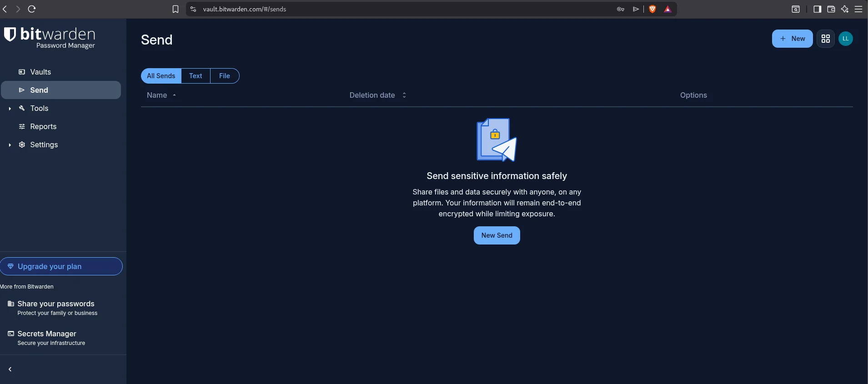868x384 pixels.
Task: Open the browser hamburger menu
Action: (x=858, y=9)
